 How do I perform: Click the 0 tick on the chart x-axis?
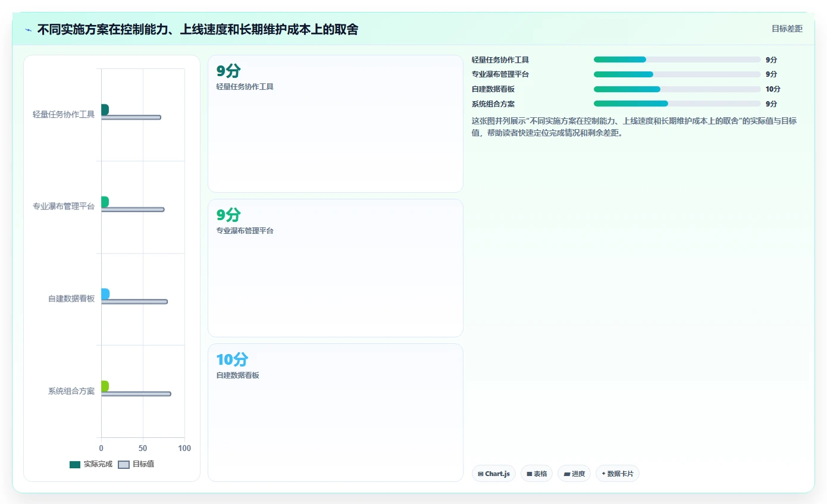[x=101, y=448]
